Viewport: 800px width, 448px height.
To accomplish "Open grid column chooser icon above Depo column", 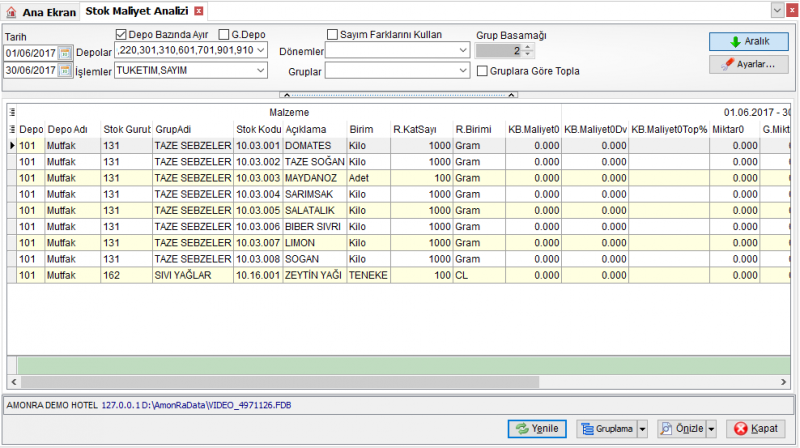I will coord(12,112).
